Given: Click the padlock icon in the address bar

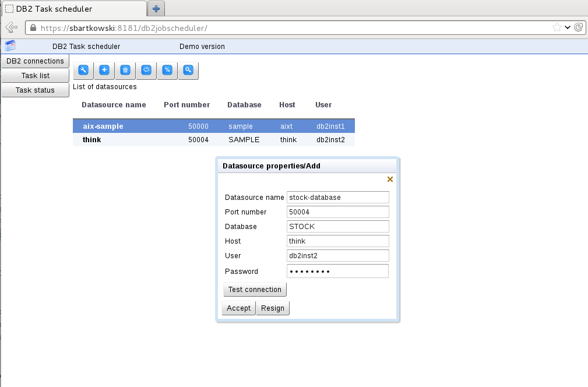Looking at the screenshot, I should pyautogui.click(x=33, y=27).
